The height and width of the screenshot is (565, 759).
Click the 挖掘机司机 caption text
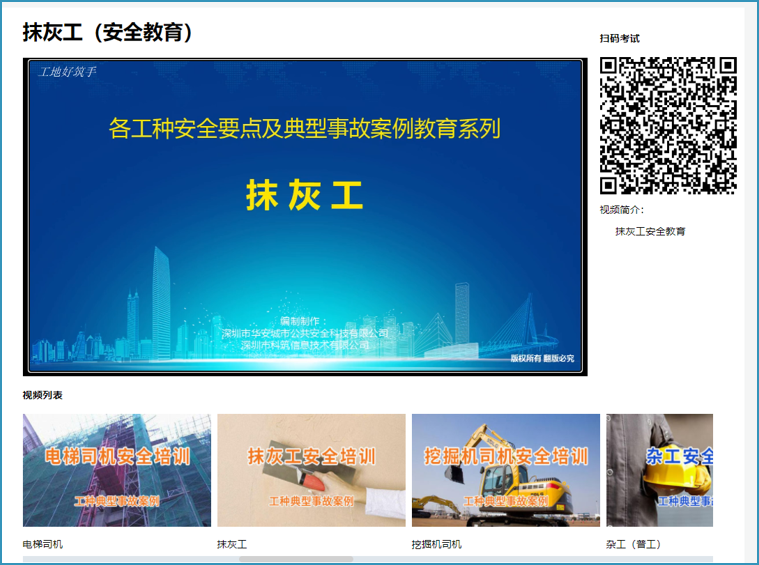click(x=437, y=544)
